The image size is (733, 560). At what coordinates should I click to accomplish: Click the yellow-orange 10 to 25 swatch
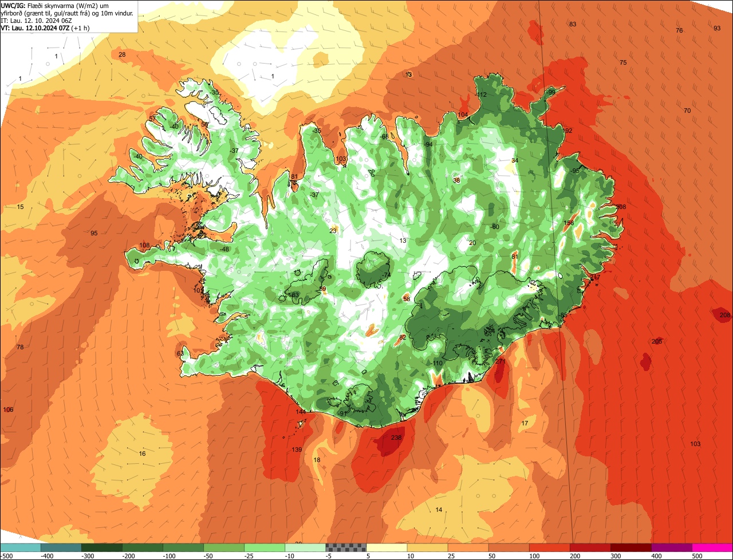pos(427,547)
